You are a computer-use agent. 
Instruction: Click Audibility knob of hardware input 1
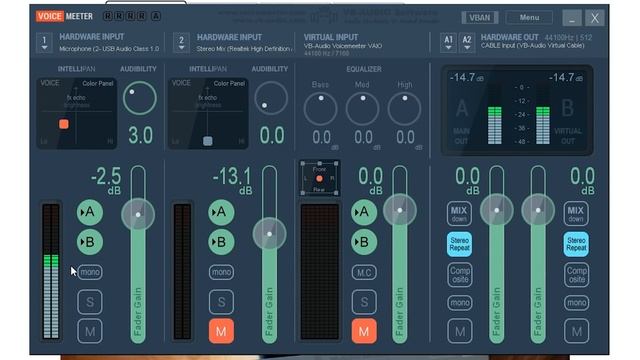140,98
